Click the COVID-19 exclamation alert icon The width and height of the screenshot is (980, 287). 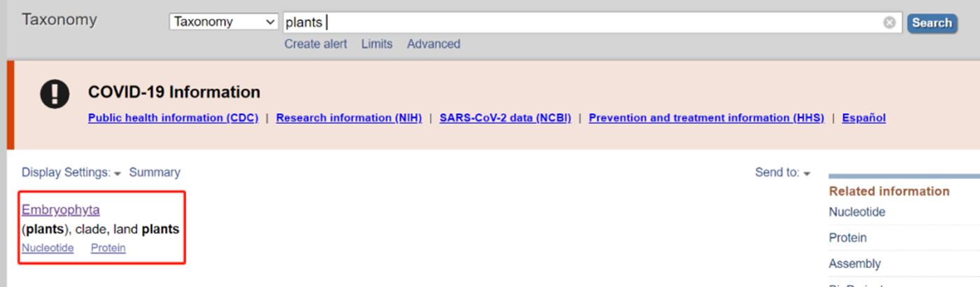55,93
